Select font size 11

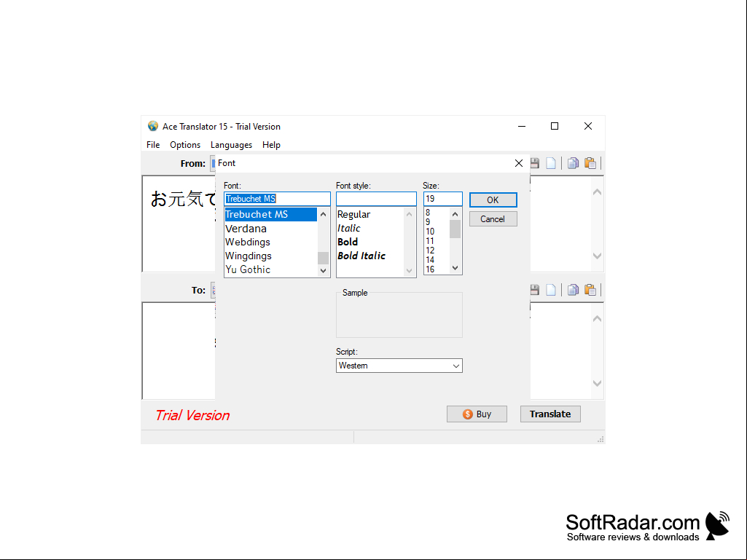click(430, 241)
